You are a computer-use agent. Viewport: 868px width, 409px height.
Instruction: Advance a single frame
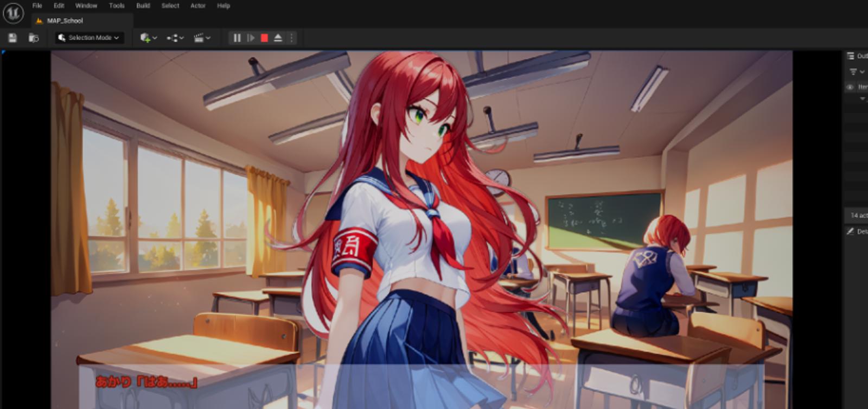click(251, 38)
